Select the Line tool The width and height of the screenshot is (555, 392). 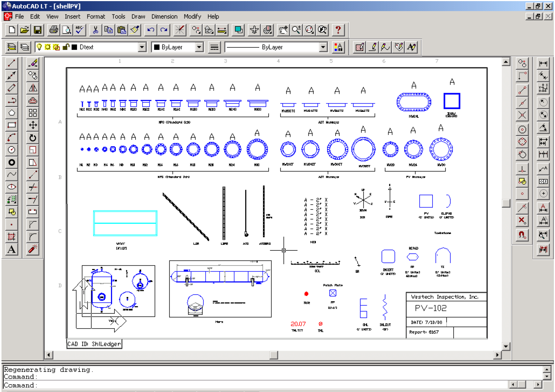11,63
